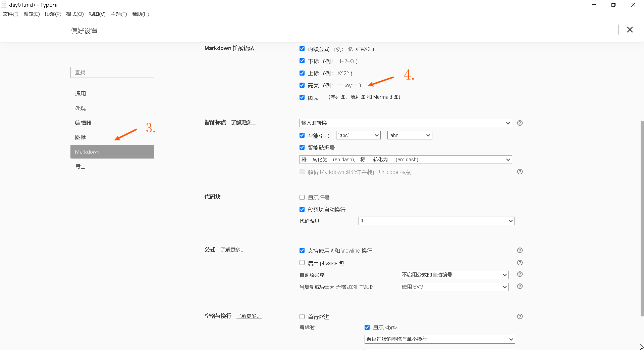Enable 首行缩进 checkbox

302,316
